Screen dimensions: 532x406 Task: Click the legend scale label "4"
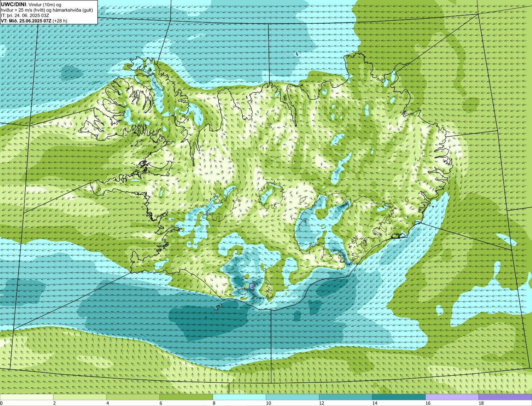coord(108,403)
